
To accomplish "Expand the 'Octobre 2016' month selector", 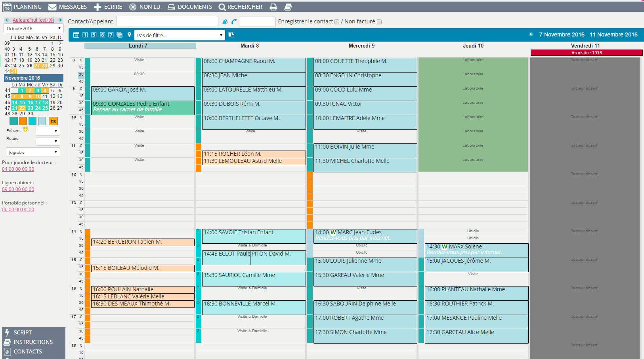I will 33,29.
